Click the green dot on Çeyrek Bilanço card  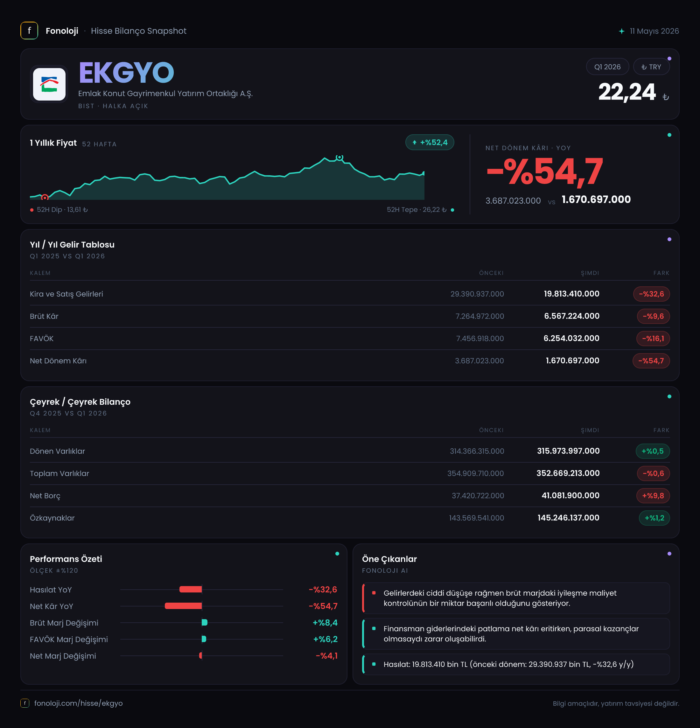[669, 396]
